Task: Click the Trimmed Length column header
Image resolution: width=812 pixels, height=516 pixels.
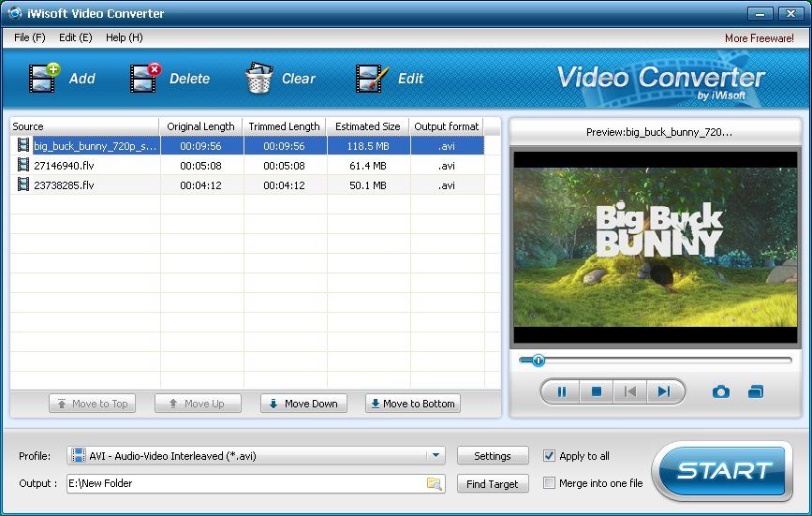Action: tap(285, 126)
